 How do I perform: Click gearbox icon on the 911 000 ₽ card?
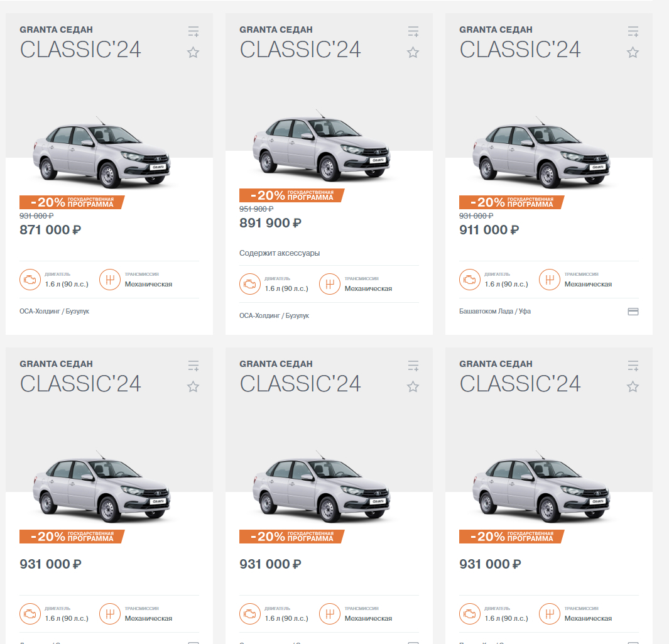click(549, 280)
